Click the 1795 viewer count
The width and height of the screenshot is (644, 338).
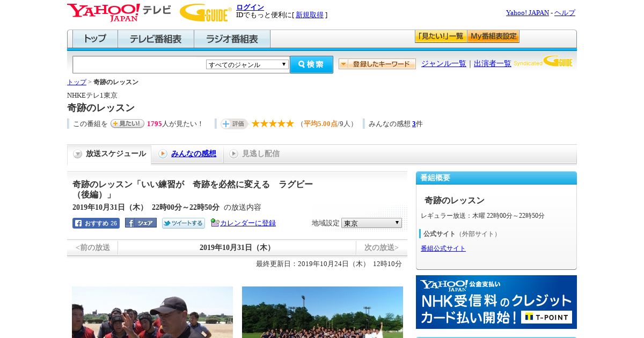[154, 124]
